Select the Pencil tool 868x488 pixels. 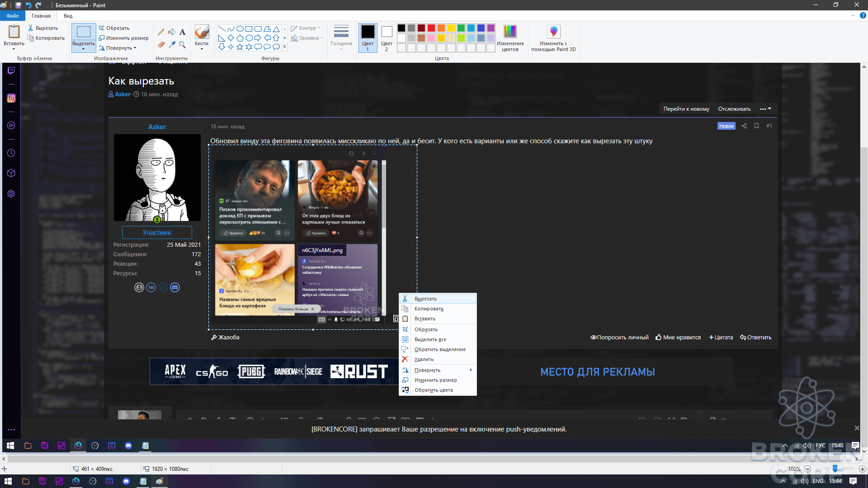coord(161,32)
